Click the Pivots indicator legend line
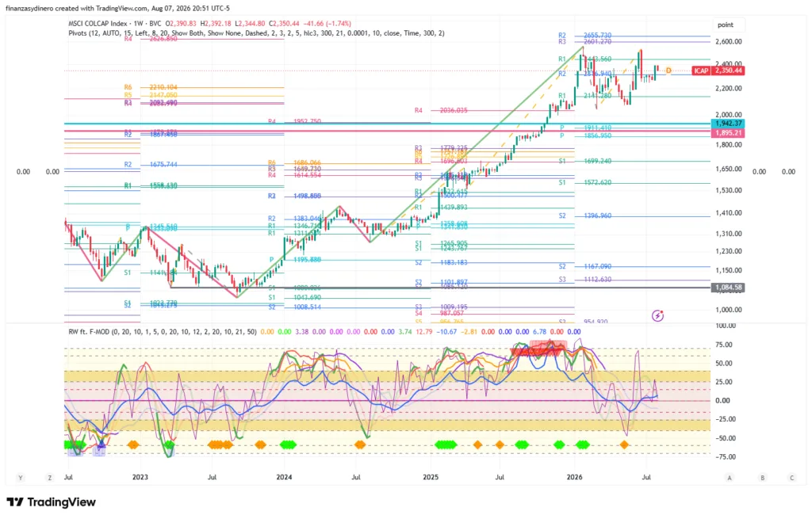 [x=256, y=33]
